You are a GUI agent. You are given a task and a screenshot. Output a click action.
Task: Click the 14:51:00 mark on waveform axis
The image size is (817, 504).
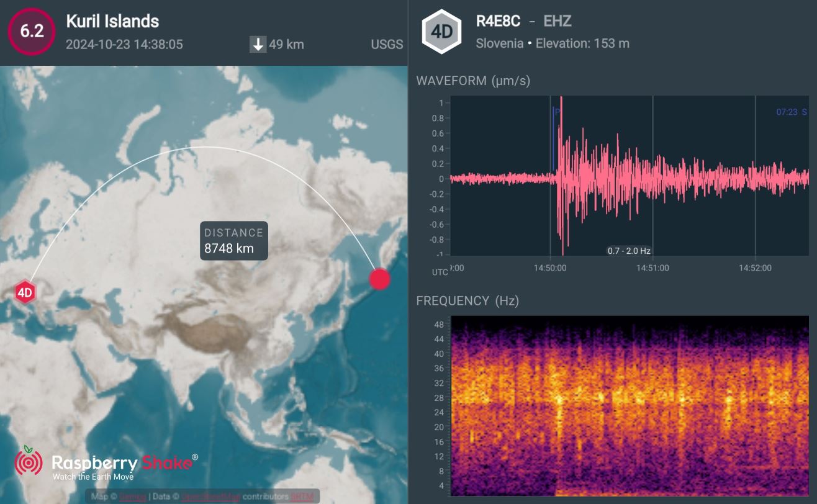(652, 268)
